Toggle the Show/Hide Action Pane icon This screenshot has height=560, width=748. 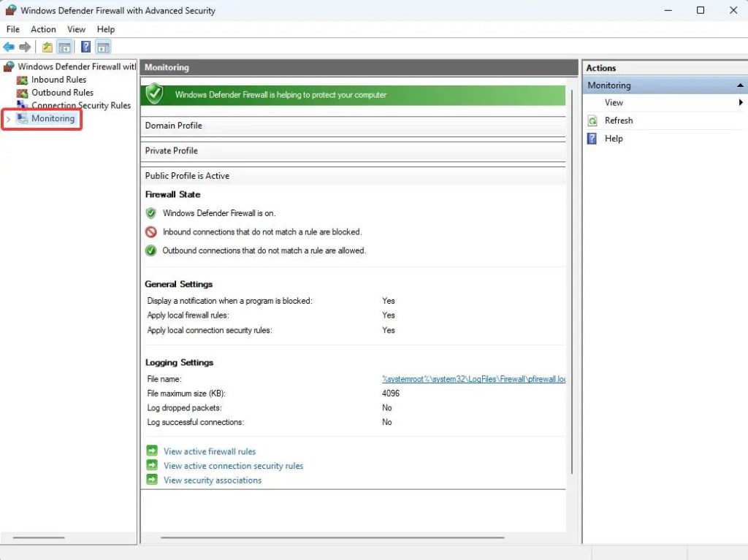tap(104, 47)
